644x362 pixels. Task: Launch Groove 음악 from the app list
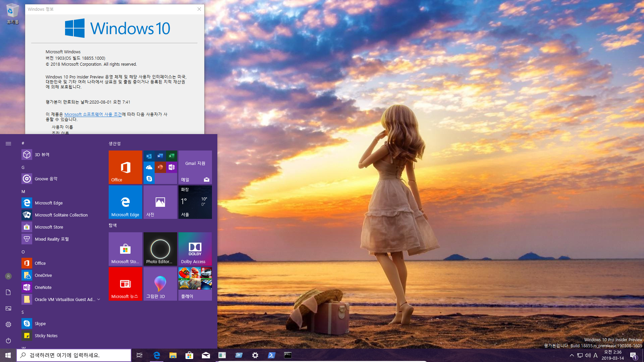coord(60,179)
